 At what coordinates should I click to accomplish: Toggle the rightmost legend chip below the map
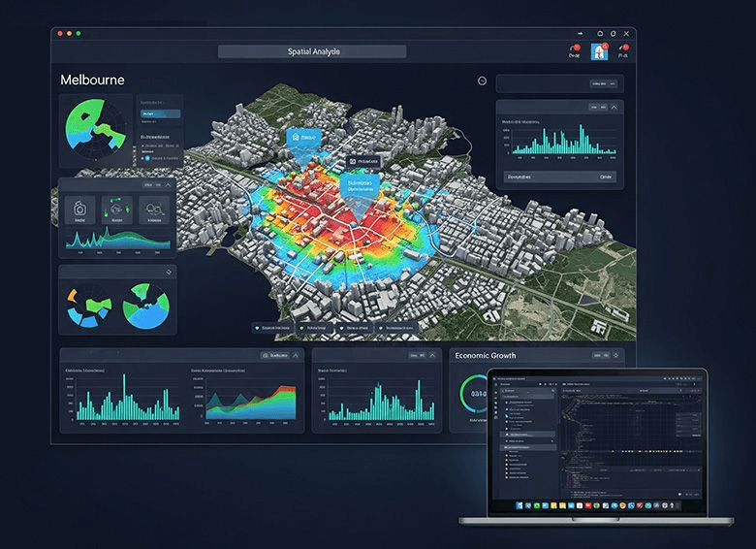(396, 328)
